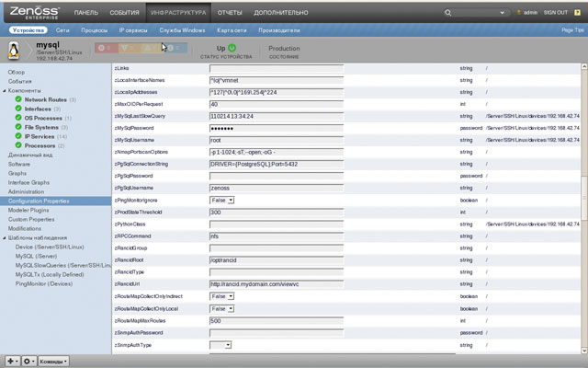Screen dimensions: 588x368
Task: Click the green Up power status icon
Action: [x=232, y=48]
